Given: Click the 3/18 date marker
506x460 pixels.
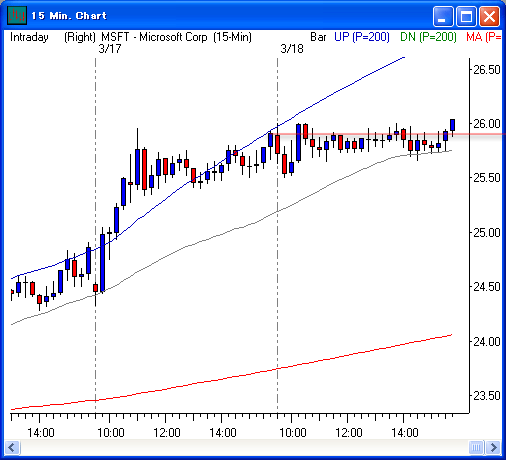Looking at the screenshot, I should (292, 49).
